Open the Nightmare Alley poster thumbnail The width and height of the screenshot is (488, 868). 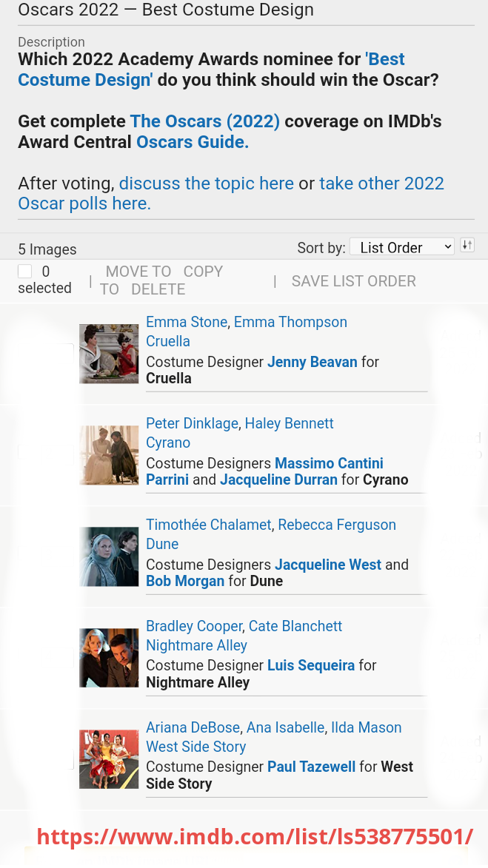(x=109, y=658)
